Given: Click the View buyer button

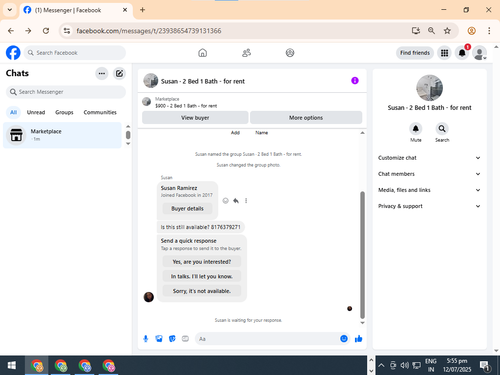Looking at the screenshot, I should pyautogui.click(x=195, y=118).
